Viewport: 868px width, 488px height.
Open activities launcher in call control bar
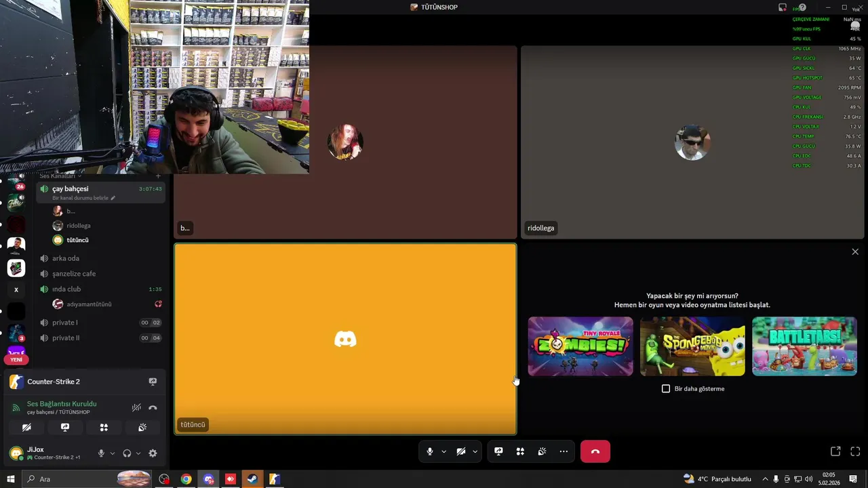[x=520, y=451]
